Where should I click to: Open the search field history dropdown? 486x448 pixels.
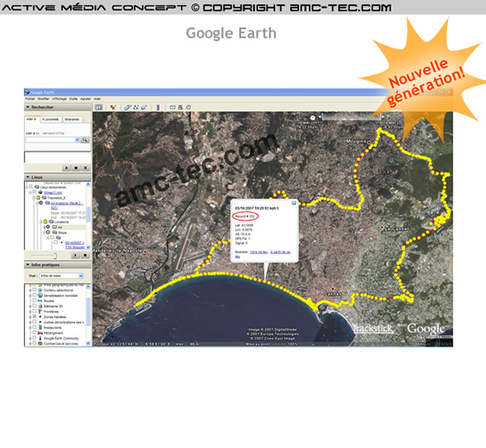click(x=78, y=140)
